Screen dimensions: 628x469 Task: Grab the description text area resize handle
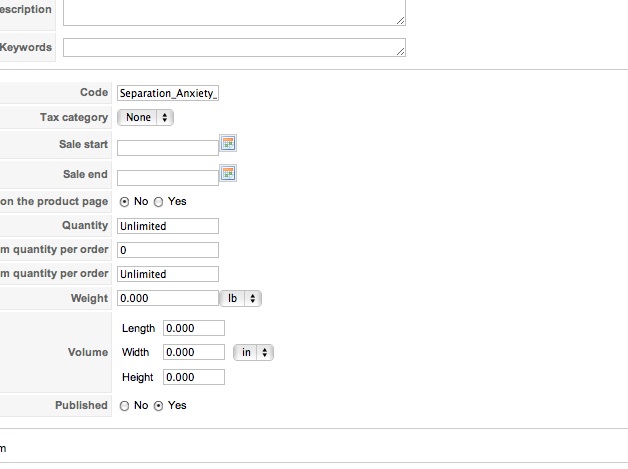pyautogui.click(x=401, y=20)
